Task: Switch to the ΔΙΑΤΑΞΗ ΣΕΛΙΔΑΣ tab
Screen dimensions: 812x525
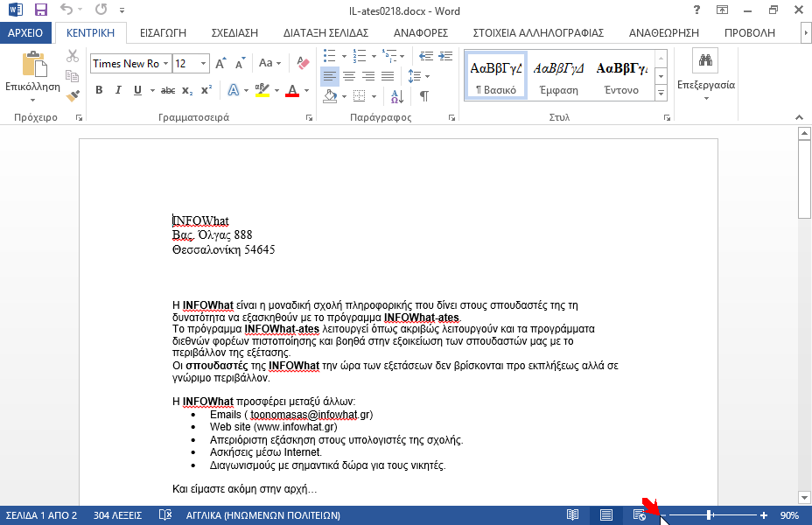Action: click(325, 32)
